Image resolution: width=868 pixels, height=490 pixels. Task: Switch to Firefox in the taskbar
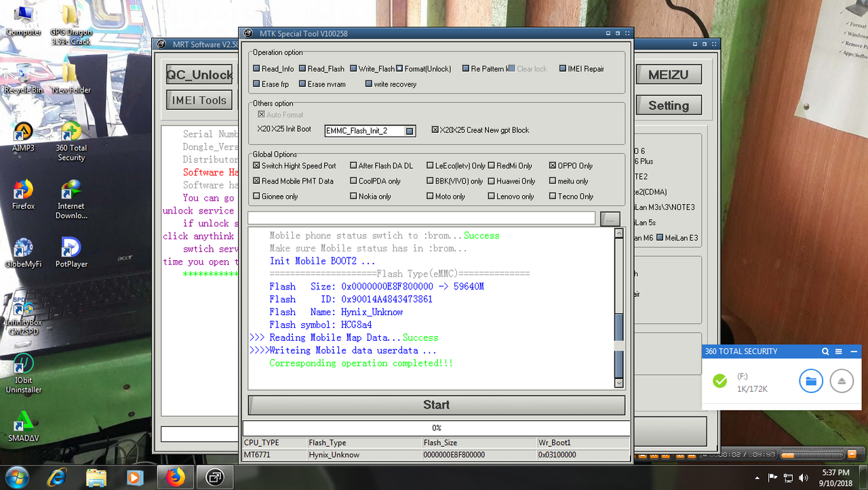(x=176, y=478)
